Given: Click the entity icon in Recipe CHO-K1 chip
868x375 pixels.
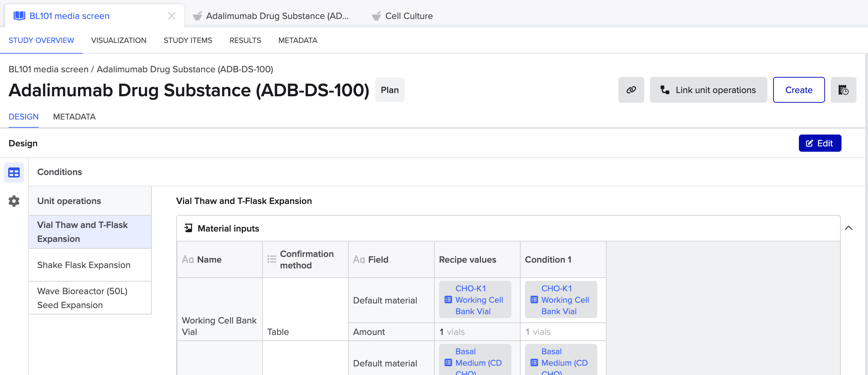Looking at the screenshot, I should coord(448,300).
